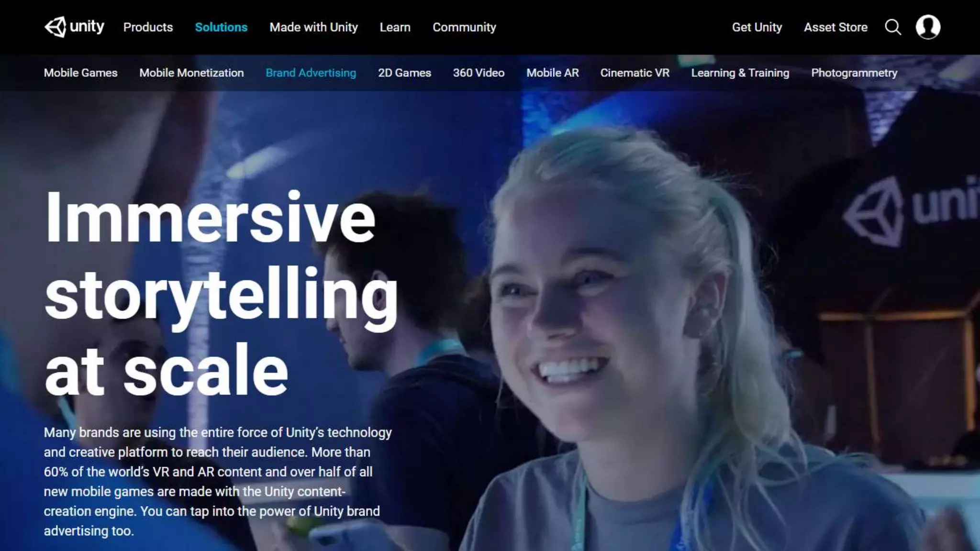Go to the Asset Store
The height and width of the screenshot is (551, 980).
(835, 27)
